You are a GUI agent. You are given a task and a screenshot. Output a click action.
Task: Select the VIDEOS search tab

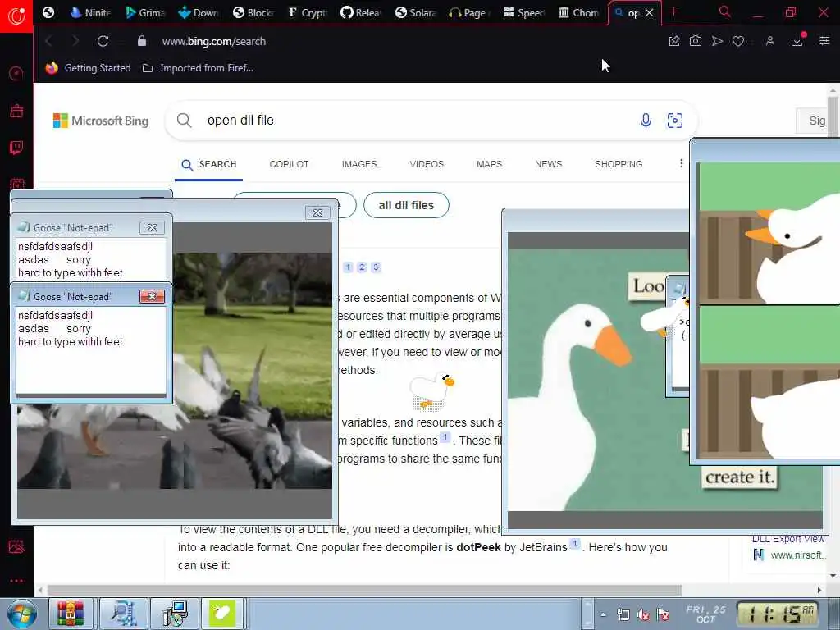[427, 164]
